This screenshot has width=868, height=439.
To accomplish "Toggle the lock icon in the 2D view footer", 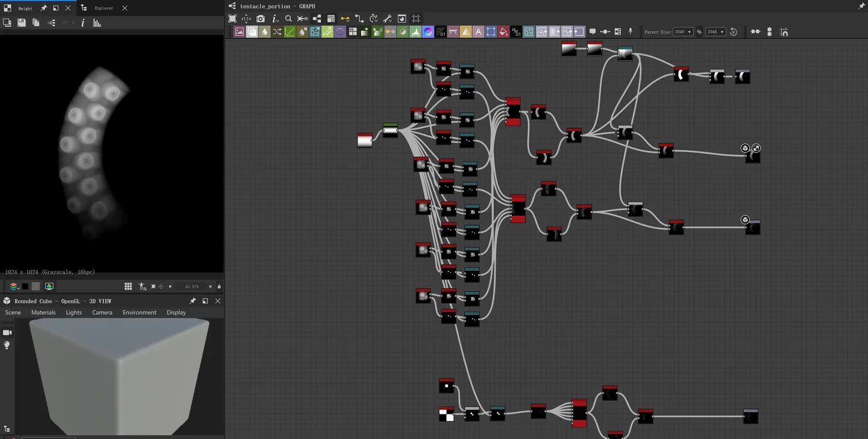I will 219,286.
